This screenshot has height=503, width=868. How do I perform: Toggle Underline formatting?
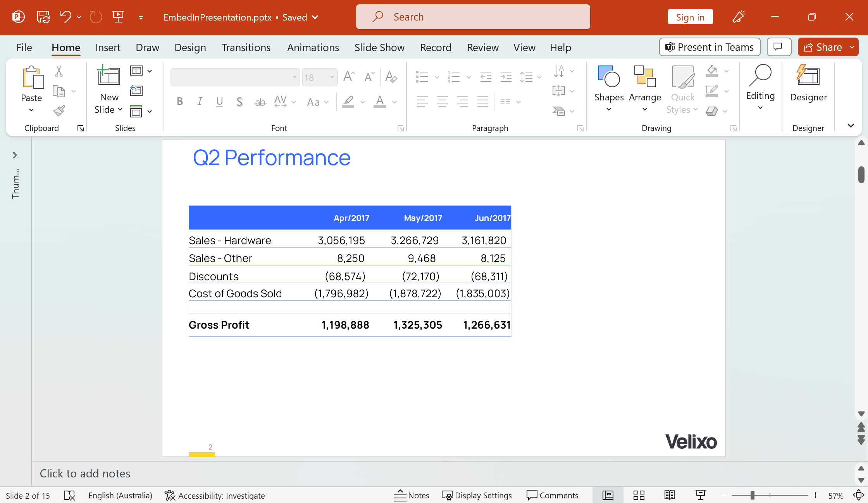click(220, 102)
